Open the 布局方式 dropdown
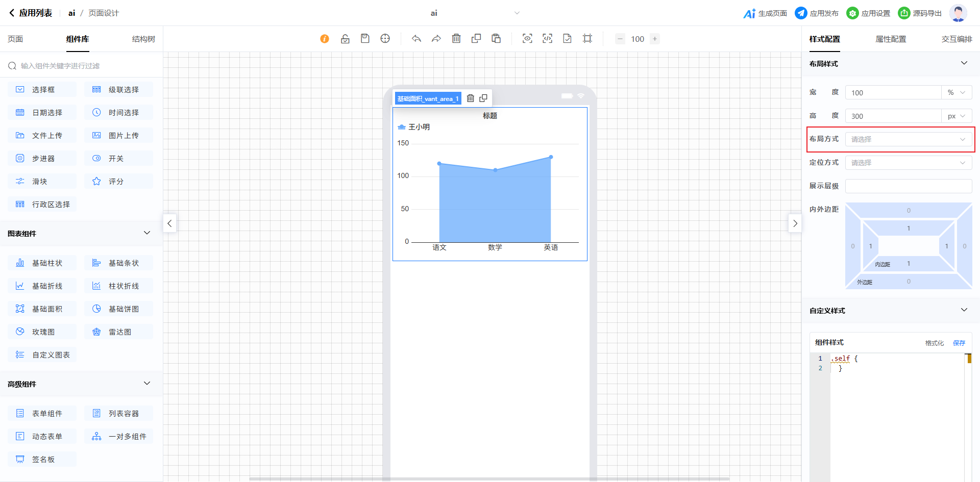Image resolution: width=980 pixels, height=482 pixels. 908,139
